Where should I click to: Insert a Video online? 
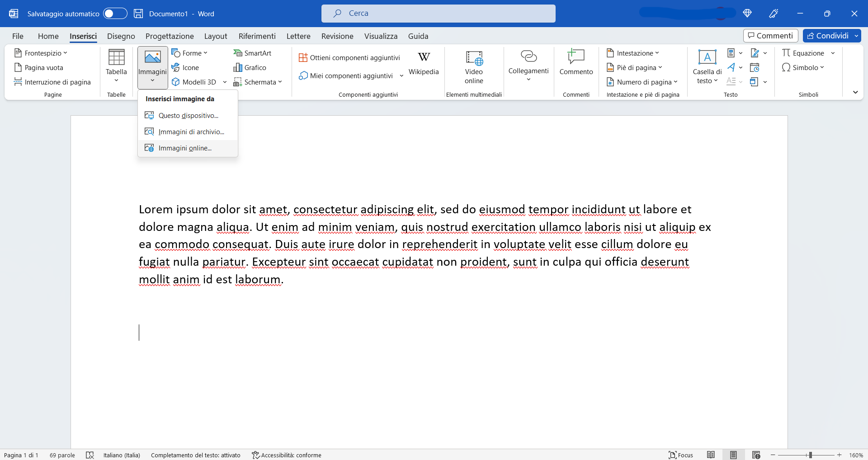473,67
